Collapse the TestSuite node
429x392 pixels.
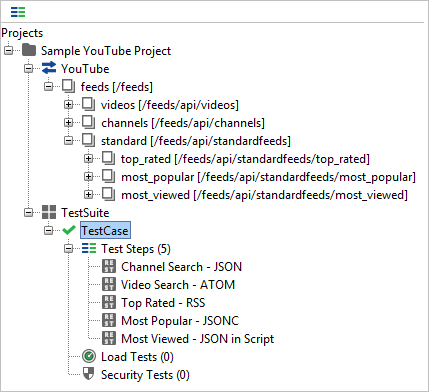click(x=29, y=213)
